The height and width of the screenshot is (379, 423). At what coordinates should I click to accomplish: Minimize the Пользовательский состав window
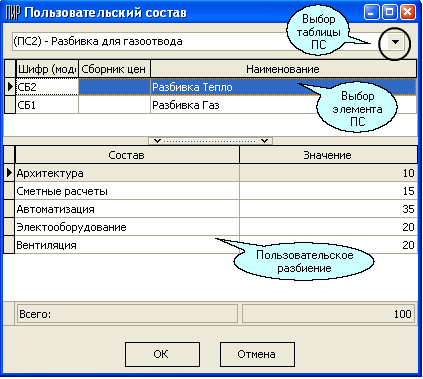(371, 13)
